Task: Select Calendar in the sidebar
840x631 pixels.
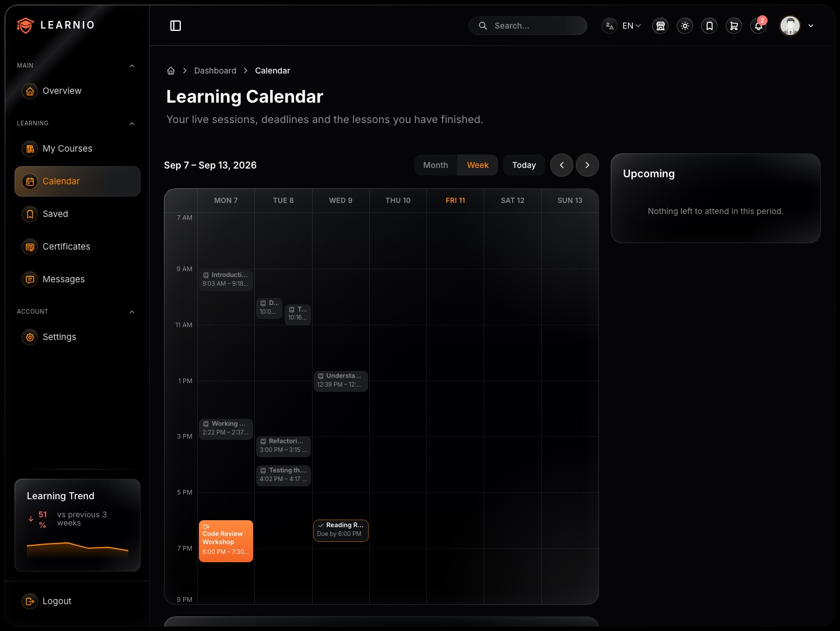Action: click(x=78, y=181)
